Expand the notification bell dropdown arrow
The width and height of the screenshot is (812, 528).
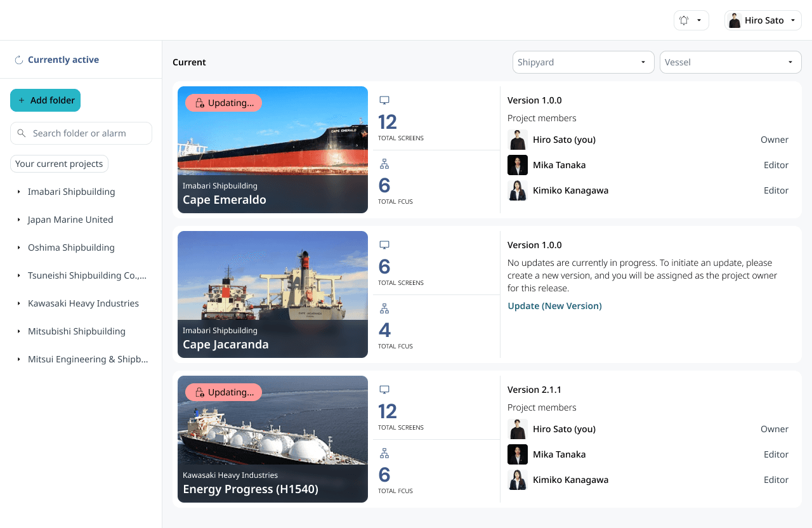tap(699, 20)
